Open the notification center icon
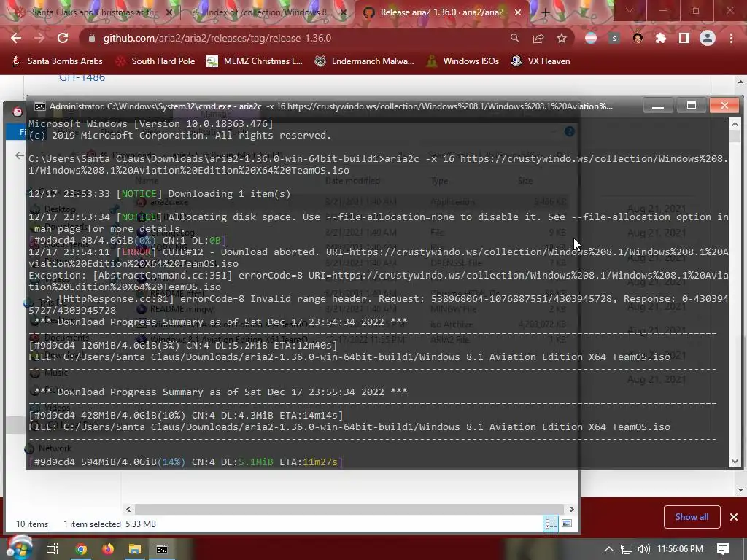 [723, 549]
